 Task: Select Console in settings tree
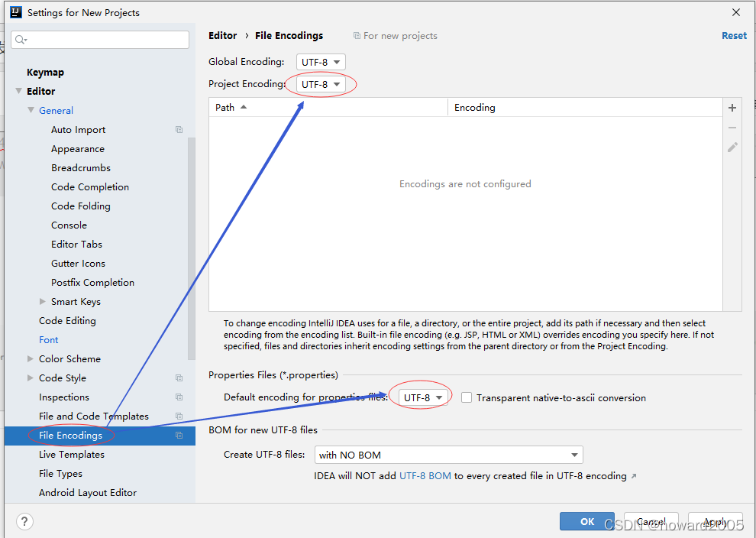tap(69, 225)
